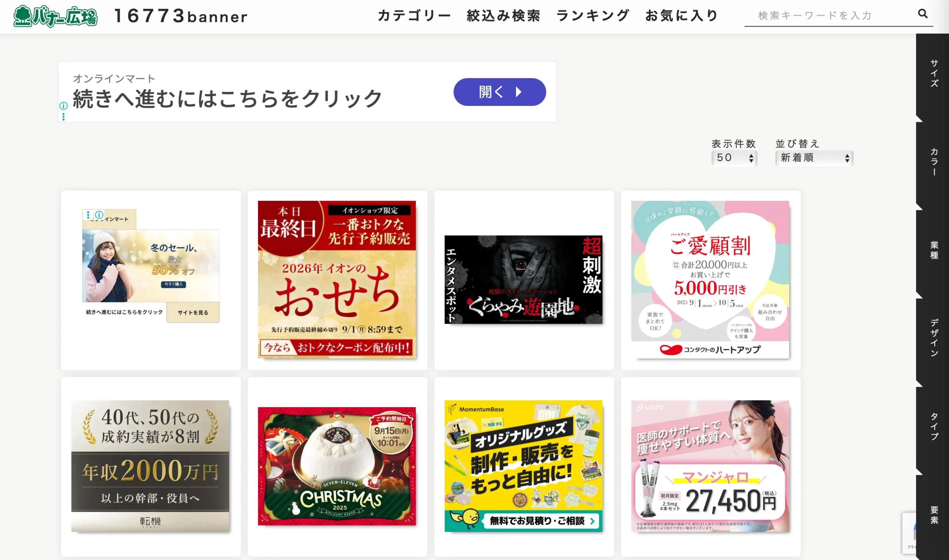Image resolution: width=949 pixels, height=560 pixels.
Task: Open the 表示件数 50 dropdown
Action: coord(734,158)
